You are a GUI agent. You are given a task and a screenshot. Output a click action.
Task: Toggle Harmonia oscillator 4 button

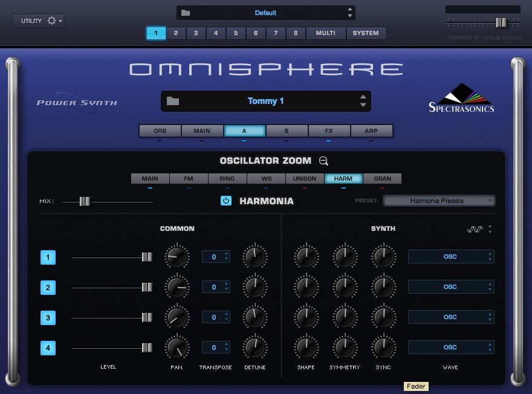(x=48, y=348)
